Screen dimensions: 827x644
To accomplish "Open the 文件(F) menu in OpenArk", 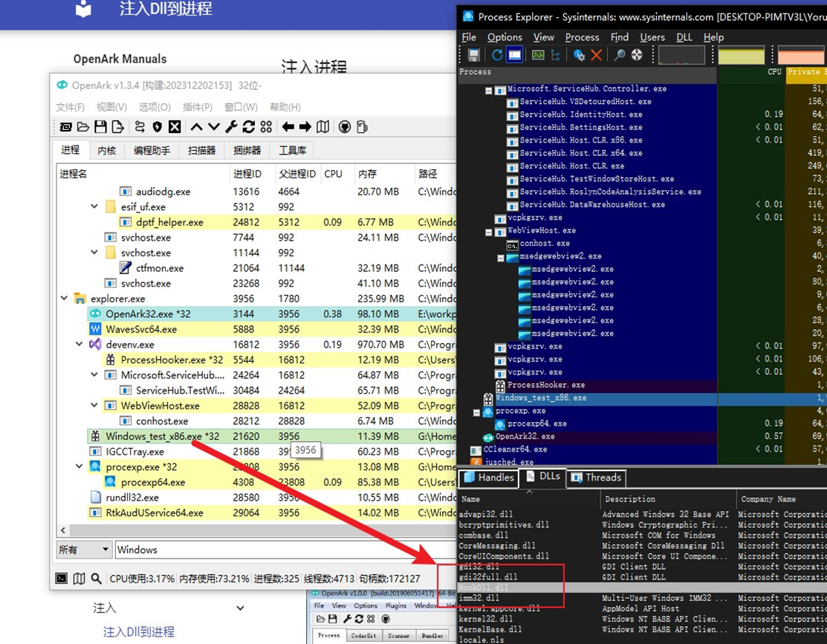I will [x=70, y=107].
